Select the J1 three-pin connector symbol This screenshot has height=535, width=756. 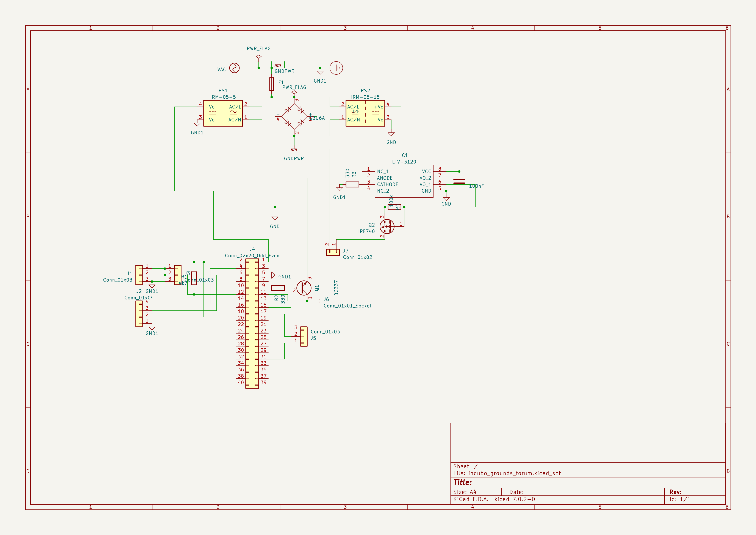pyautogui.click(x=139, y=275)
